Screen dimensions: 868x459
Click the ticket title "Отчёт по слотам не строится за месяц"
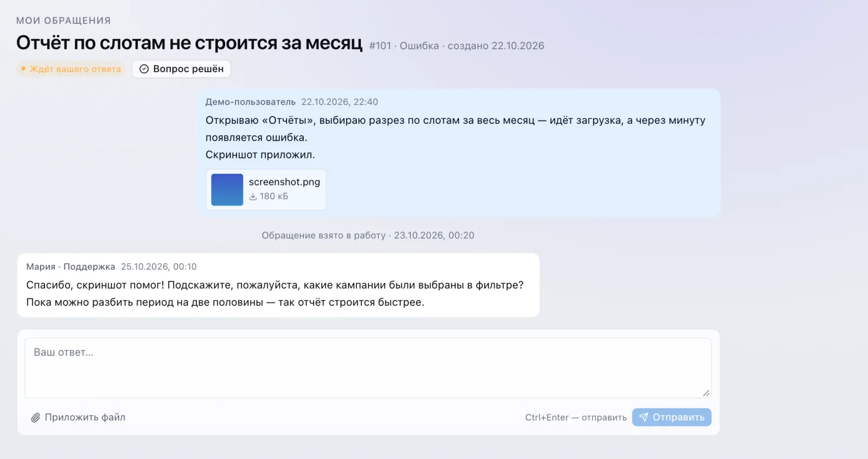click(x=189, y=42)
